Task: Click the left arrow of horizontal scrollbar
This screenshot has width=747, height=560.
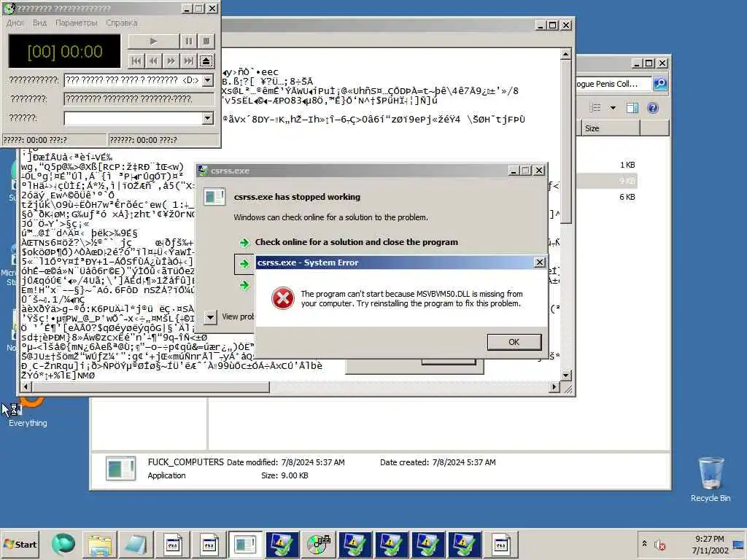Action: coord(26,387)
